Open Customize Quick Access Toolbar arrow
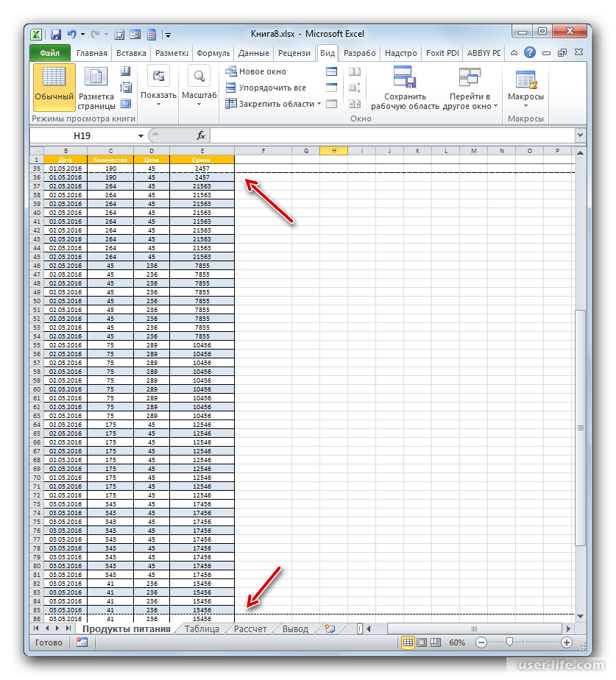Image resolution: width=616 pixels, height=680 pixels. click(x=169, y=35)
